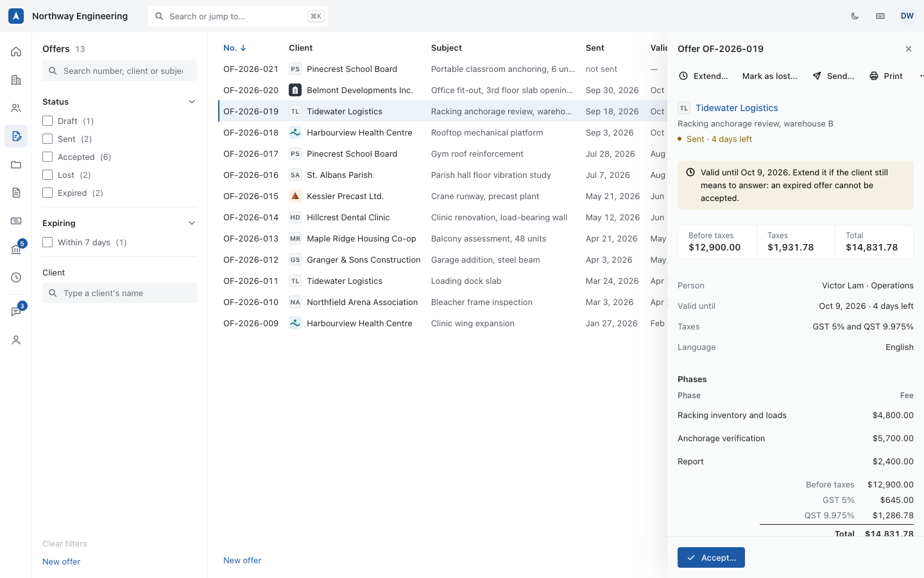
Task: Open the folder icon in the sidebar
Action: pyautogui.click(x=16, y=164)
